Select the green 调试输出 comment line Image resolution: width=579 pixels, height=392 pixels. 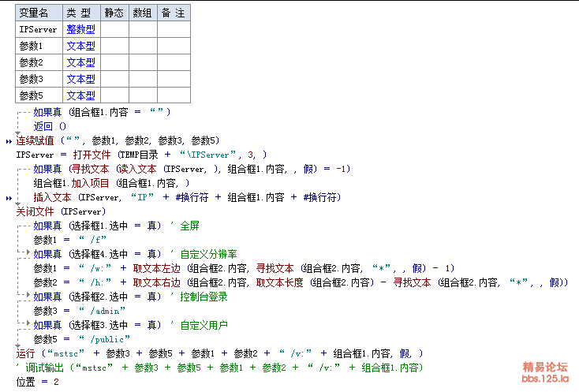tap(221, 368)
